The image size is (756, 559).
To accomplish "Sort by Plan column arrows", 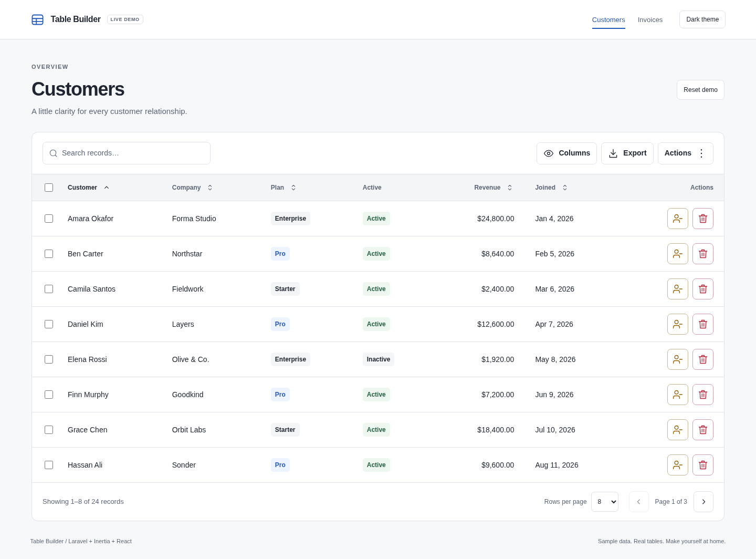I will [293, 188].
